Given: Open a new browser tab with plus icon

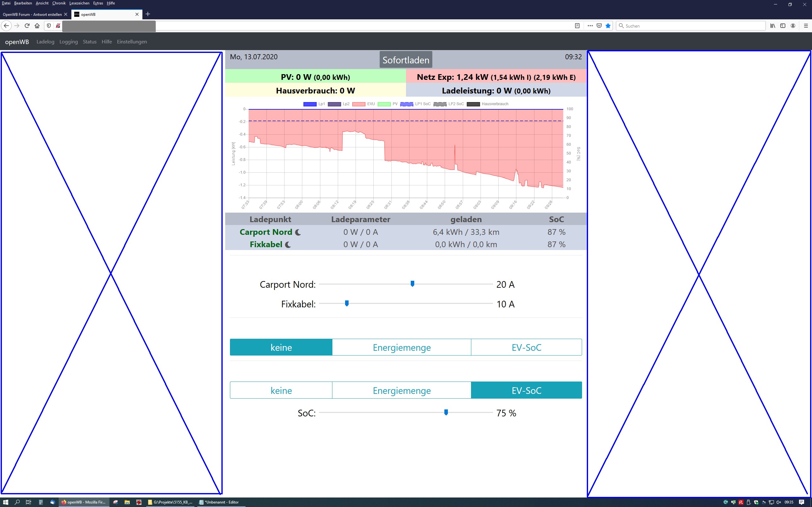Looking at the screenshot, I should (x=147, y=14).
